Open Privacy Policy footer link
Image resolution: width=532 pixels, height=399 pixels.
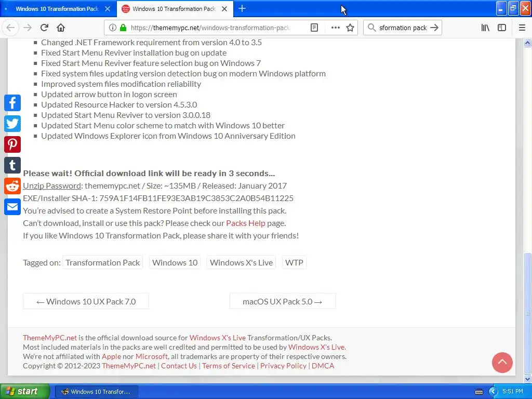tap(283, 366)
